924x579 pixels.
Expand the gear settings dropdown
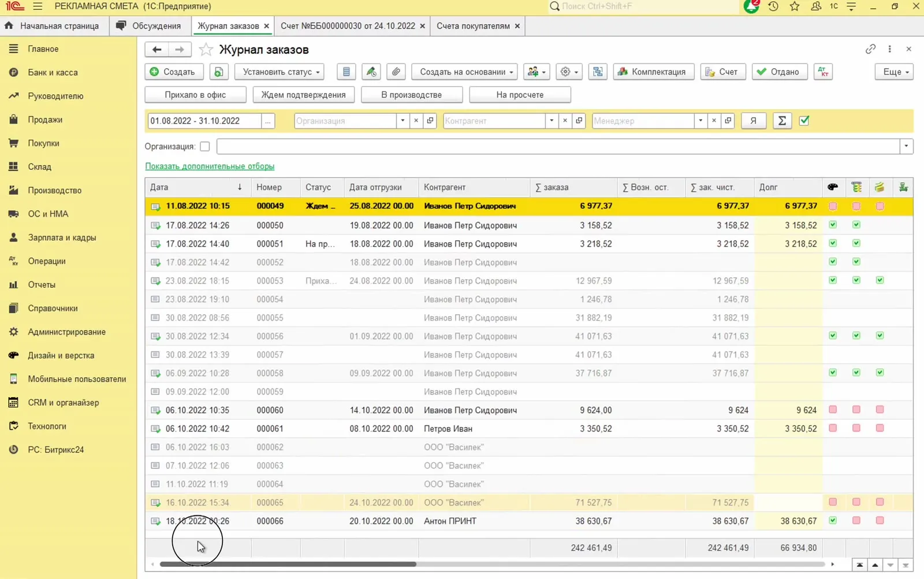point(569,72)
